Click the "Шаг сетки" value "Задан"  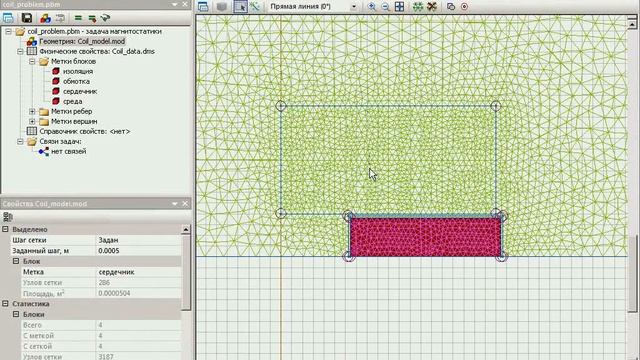[x=138, y=240]
